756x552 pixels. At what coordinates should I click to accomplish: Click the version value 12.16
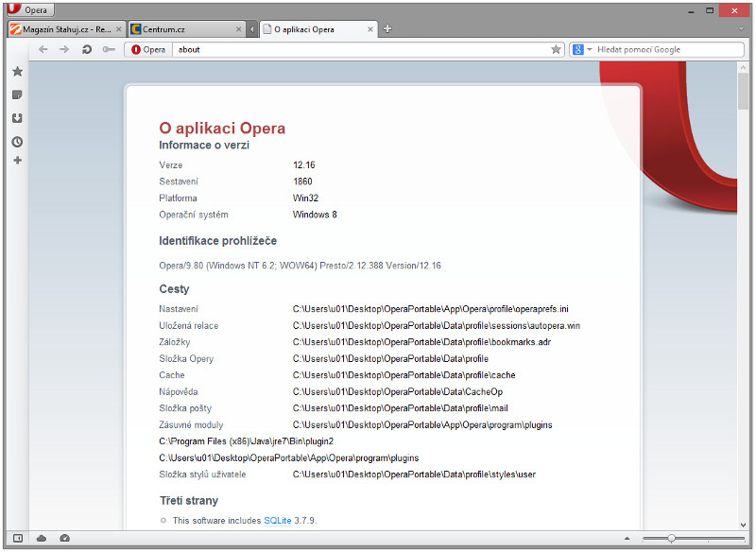tap(303, 164)
